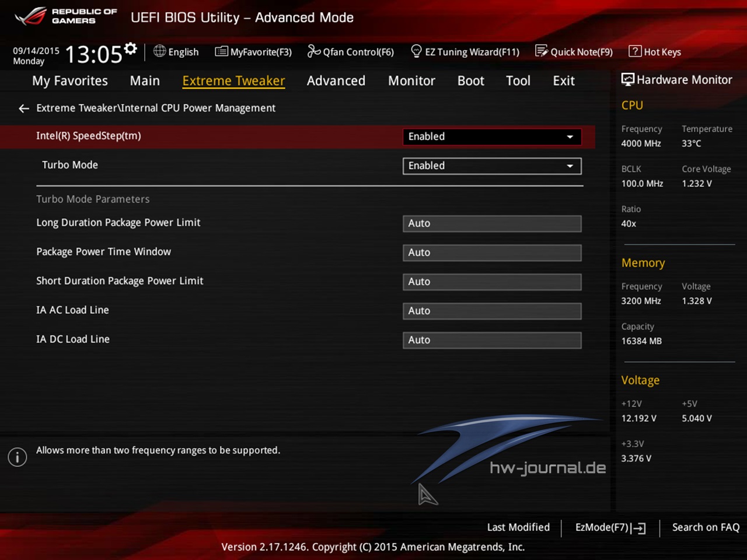This screenshot has width=747, height=560.
Task: Click the 100.0 MHz BCLK value
Action: click(x=642, y=184)
